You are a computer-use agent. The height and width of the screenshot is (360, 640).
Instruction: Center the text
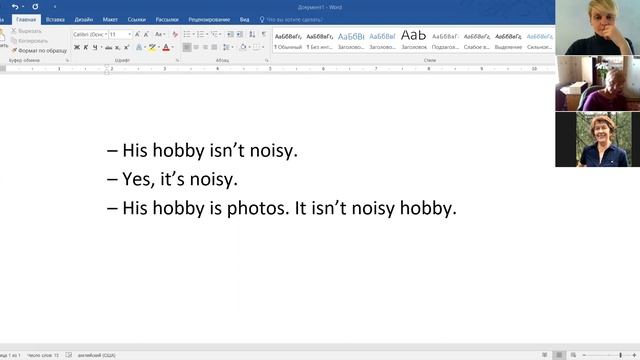(196, 47)
